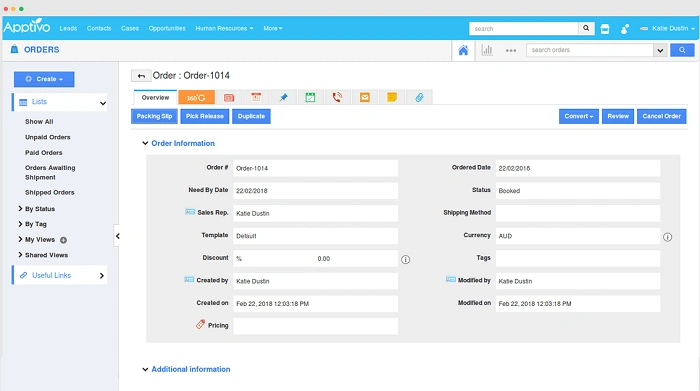Open the three-dots more options icon
This screenshot has height=391, width=700.
(x=511, y=50)
